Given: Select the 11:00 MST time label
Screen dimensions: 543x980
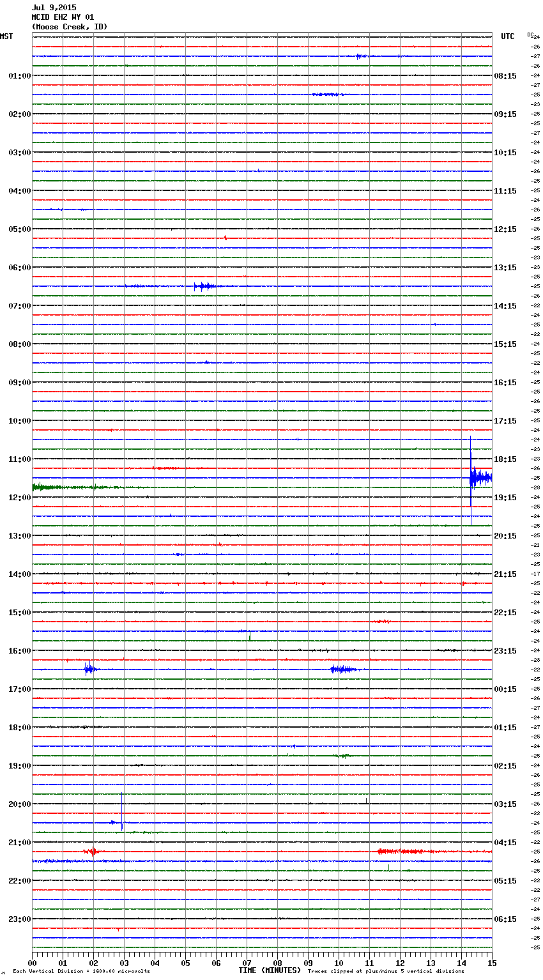Looking at the screenshot, I should coord(20,459).
